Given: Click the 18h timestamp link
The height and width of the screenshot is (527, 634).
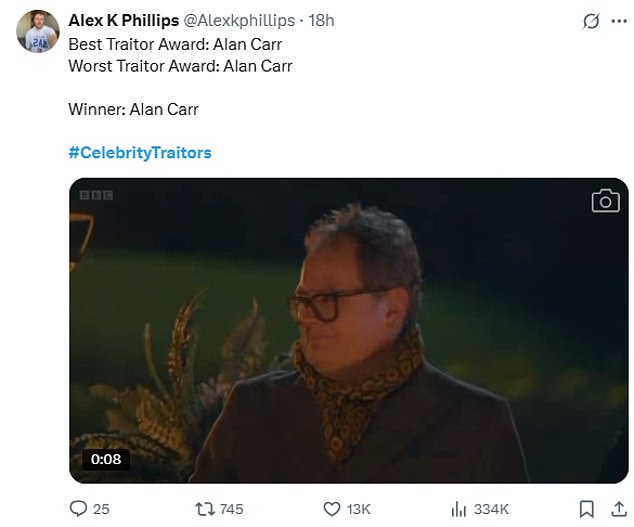Looking at the screenshot, I should coord(321,21).
